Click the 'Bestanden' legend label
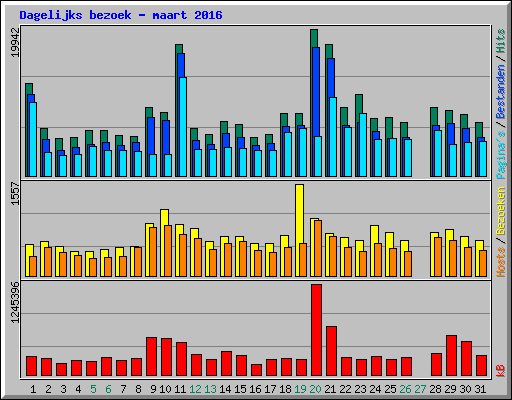The height and width of the screenshot is (400, 512). (x=501, y=92)
